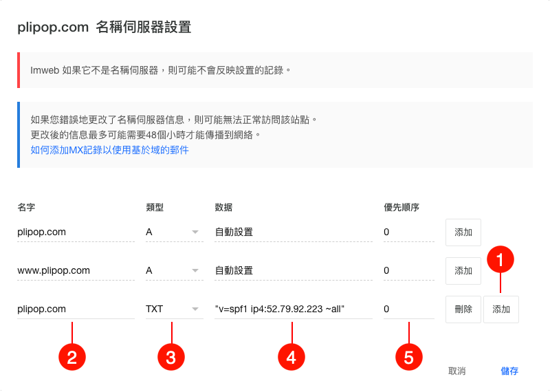550x392 pixels.
Task: Click the Imweb nameserver warning text
Action: (161, 70)
